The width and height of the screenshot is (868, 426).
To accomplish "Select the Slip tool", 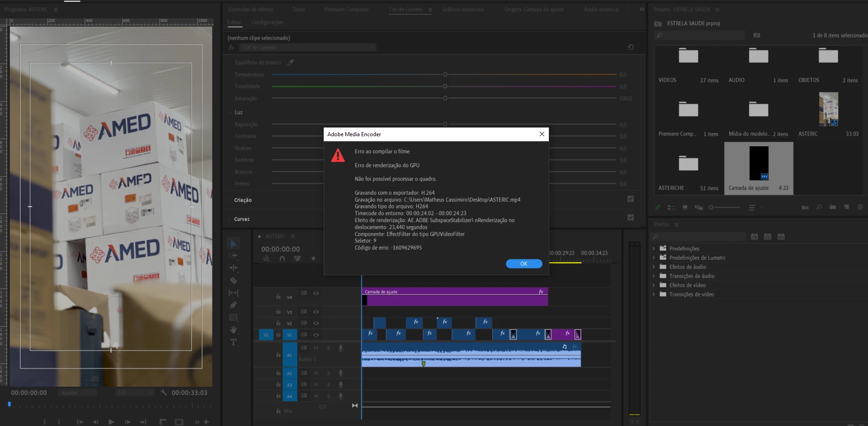I will click(233, 293).
